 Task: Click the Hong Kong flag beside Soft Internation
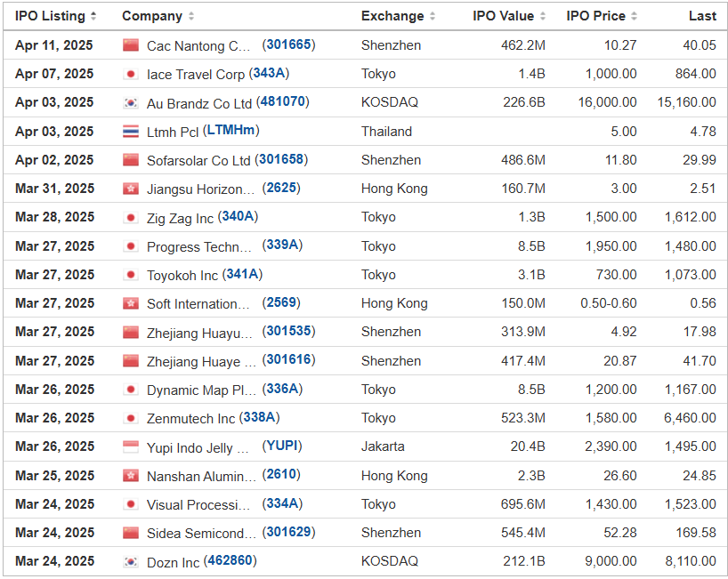tap(131, 303)
